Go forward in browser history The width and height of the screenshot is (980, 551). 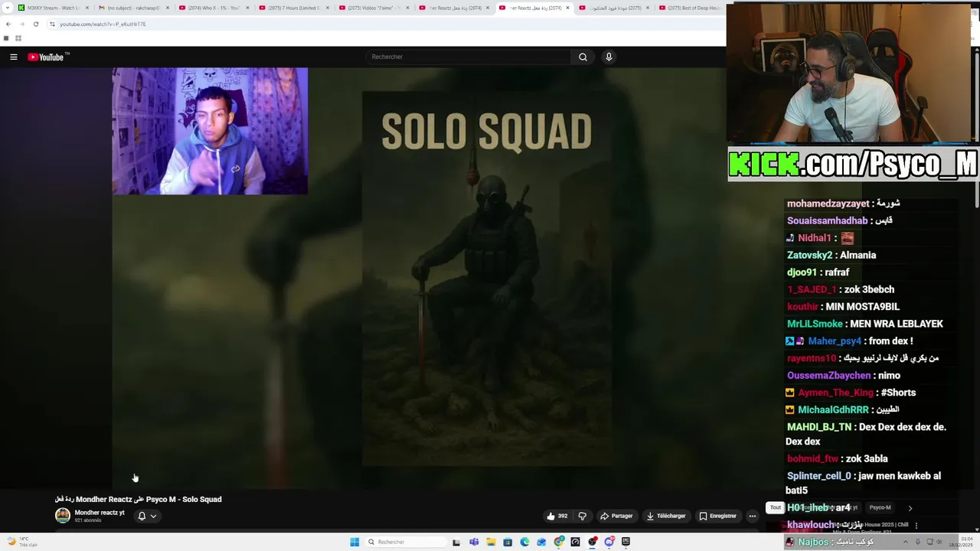tap(22, 24)
